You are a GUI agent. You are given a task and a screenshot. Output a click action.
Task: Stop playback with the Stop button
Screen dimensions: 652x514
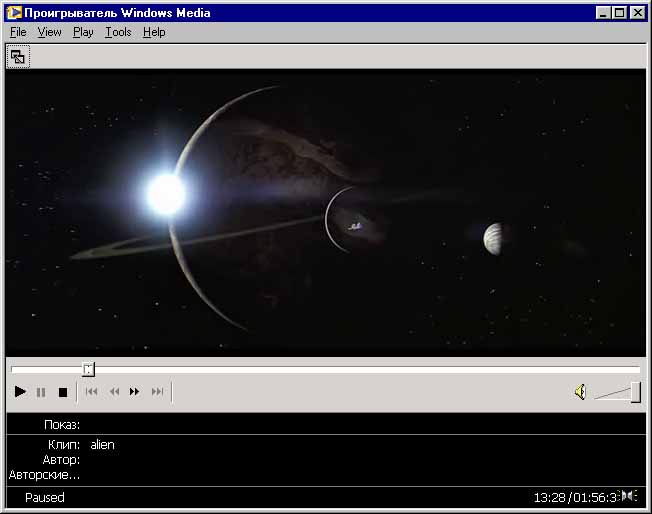coord(63,392)
